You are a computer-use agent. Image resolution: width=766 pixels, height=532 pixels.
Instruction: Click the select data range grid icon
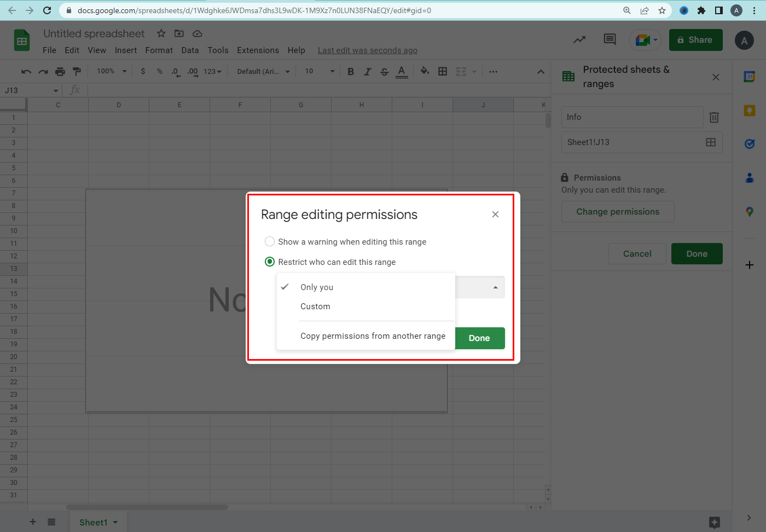[x=711, y=142]
